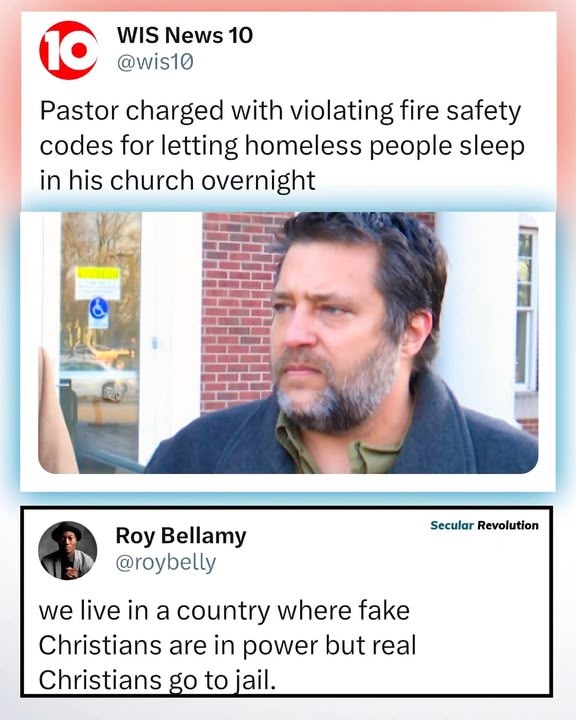576x720 pixels.
Task: Open the Roy Bellamy display name
Action: pos(181,536)
